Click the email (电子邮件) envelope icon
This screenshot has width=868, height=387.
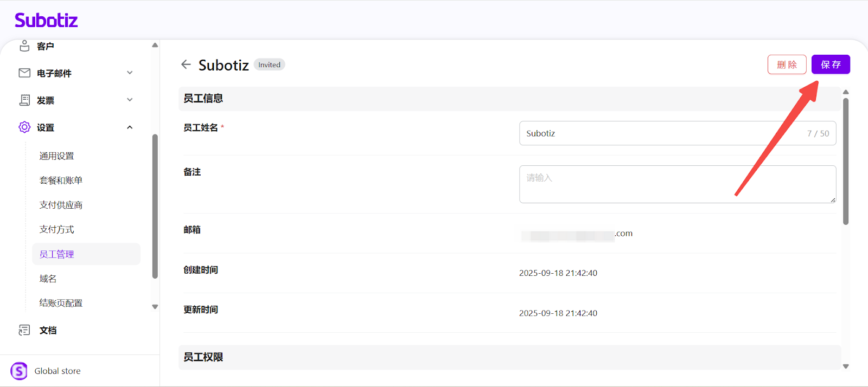click(x=24, y=73)
